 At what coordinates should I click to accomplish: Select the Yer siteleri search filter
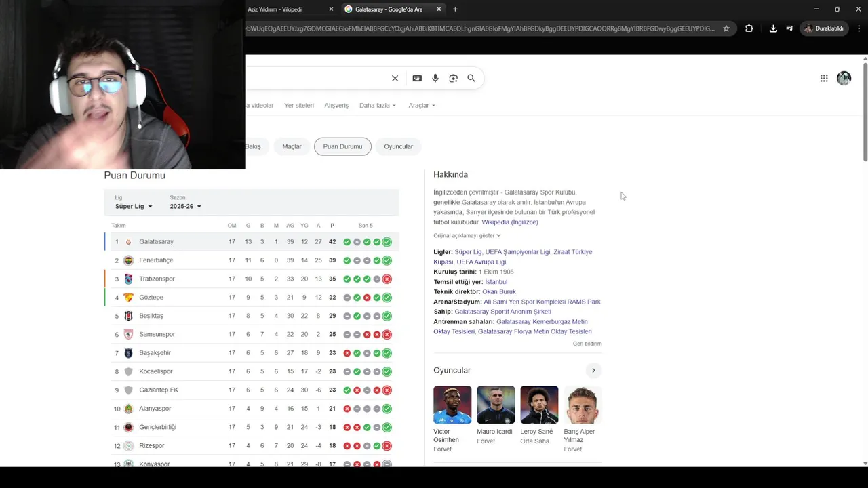[299, 106]
